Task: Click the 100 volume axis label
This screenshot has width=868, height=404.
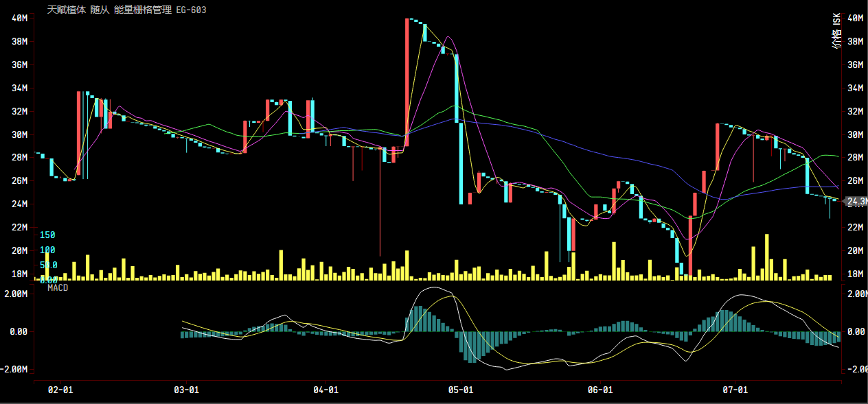Action: tap(47, 250)
